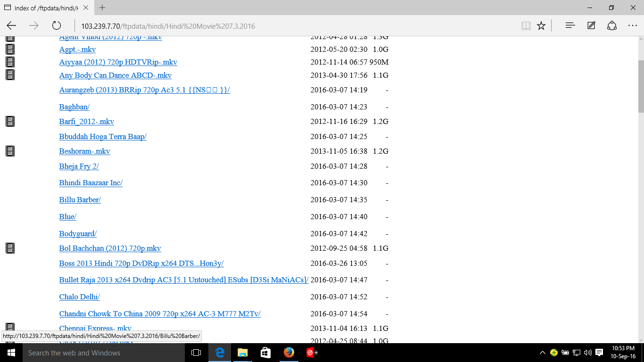The height and width of the screenshot is (362, 644).
Task: Open Any Body Can Dance ABCD link
Action: pos(115,75)
